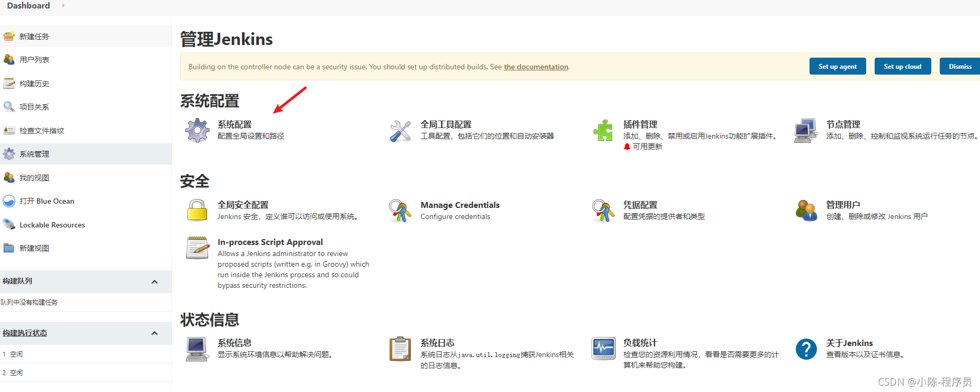
Task: Open the documentation link
Action: pyautogui.click(x=536, y=67)
